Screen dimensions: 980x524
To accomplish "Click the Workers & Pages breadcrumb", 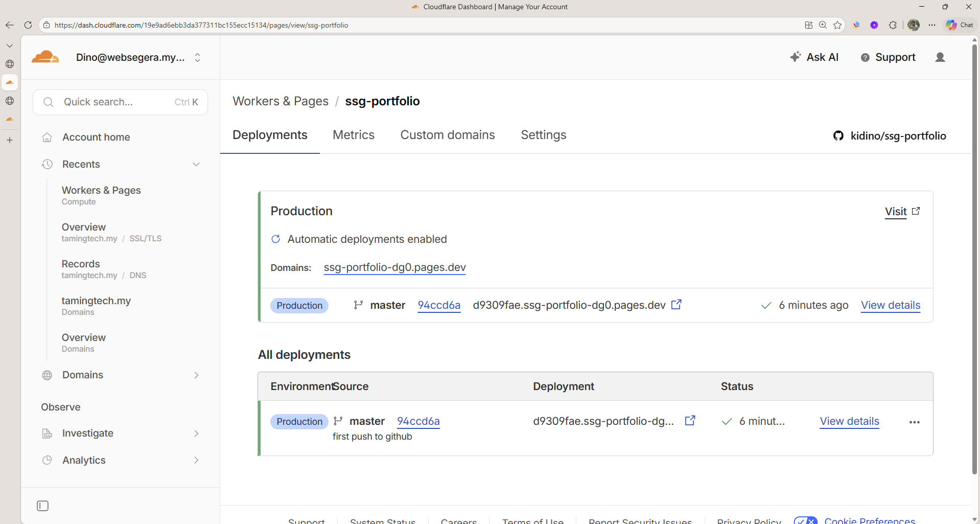I will [281, 101].
